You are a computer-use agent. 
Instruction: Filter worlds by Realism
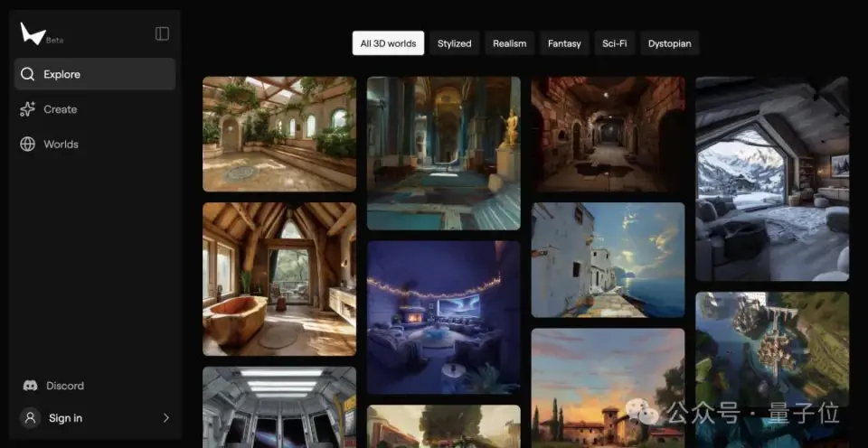pos(509,43)
